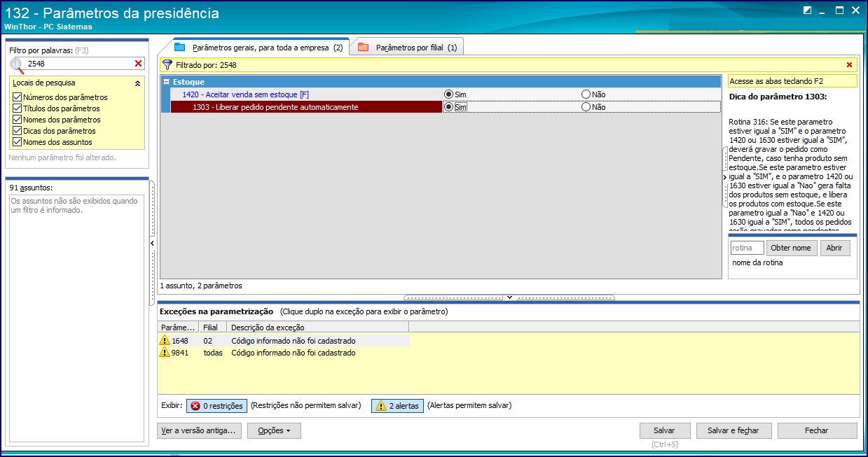The height and width of the screenshot is (457, 868).
Task: Select 'Não' for parameter 1420
Action: (586, 94)
